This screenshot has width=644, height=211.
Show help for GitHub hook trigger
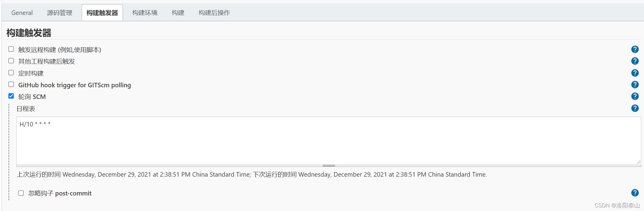coord(635,85)
